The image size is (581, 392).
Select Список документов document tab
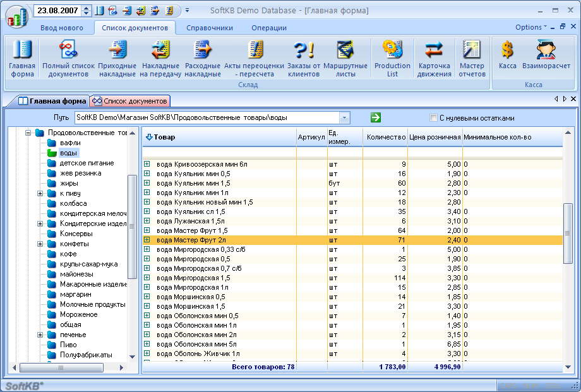point(130,101)
